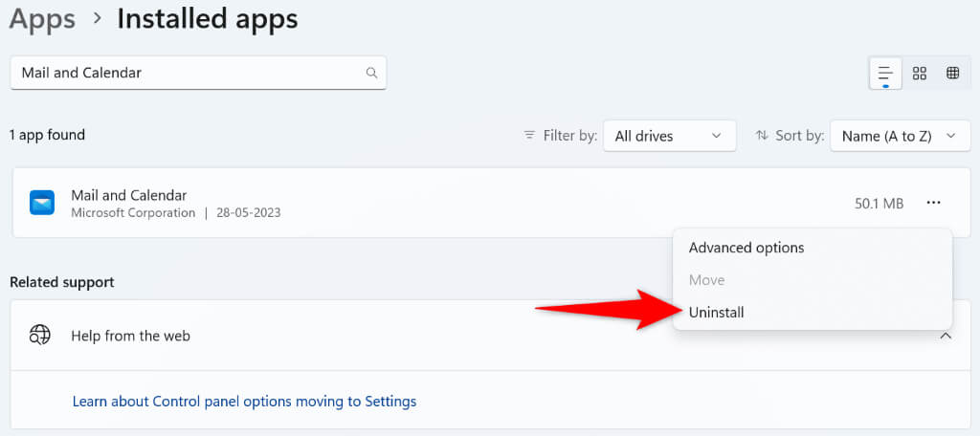Image resolution: width=980 pixels, height=436 pixels.
Task: Click inside the installed apps search field
Action: coord(187,73)
